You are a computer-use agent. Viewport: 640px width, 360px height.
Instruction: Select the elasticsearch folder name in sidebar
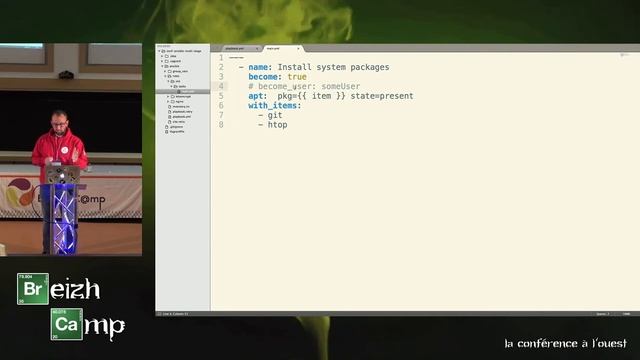(183, 96)
